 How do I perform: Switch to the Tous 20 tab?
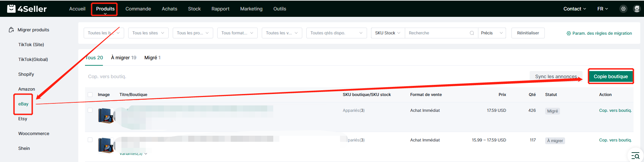94,58
